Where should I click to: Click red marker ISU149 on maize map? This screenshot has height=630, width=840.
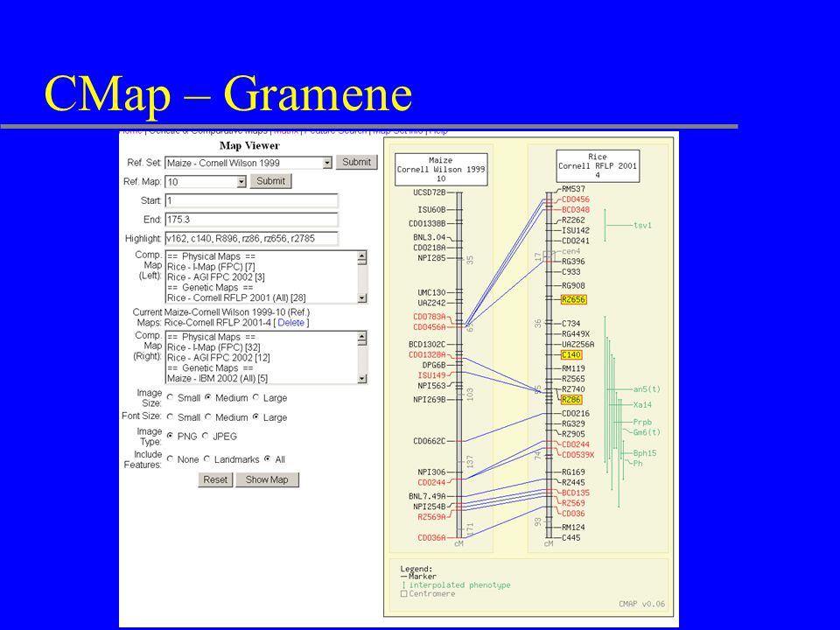pyautogui.click(x=431, y=375)
